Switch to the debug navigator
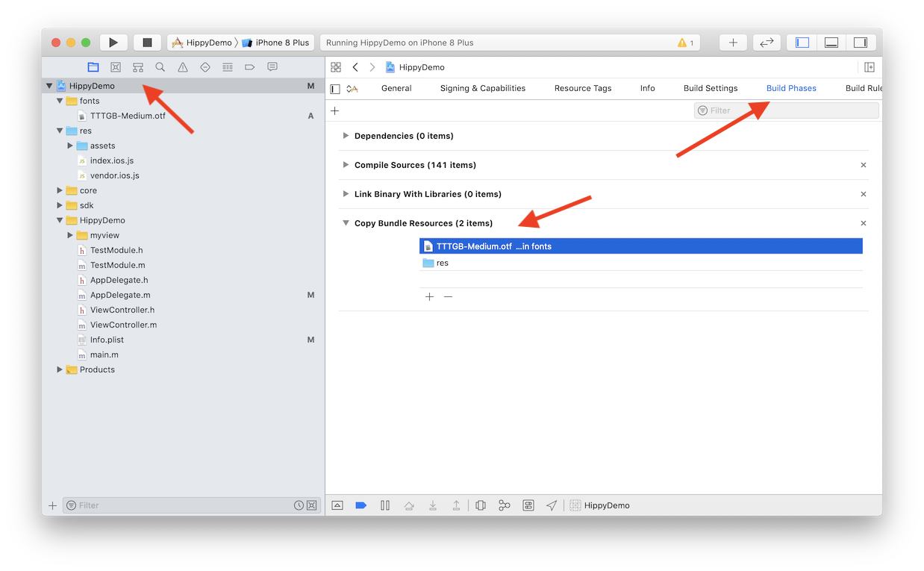 coord(228,67)
